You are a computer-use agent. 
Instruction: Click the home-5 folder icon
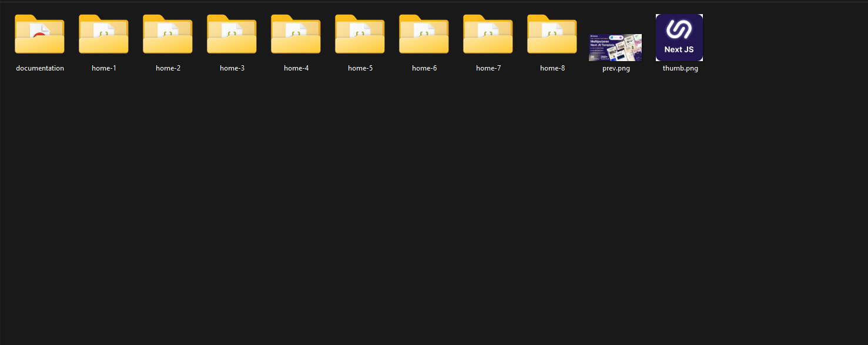point(360,35)
